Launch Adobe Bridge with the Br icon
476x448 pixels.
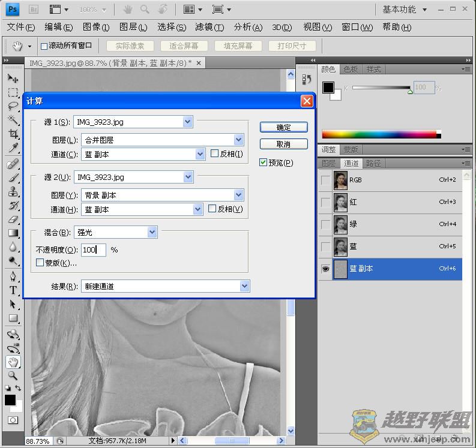tap(34, 10)
